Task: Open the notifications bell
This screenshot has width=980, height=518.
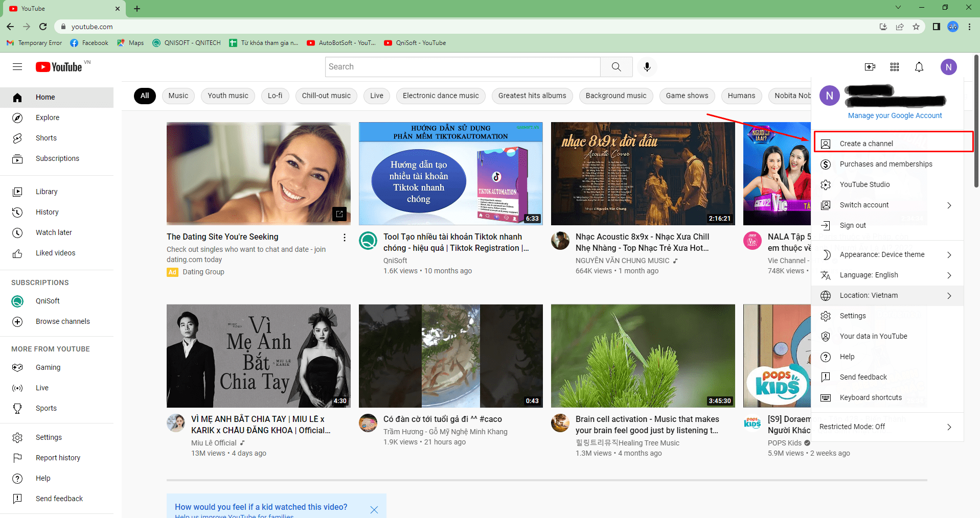Action: [919, 67]
